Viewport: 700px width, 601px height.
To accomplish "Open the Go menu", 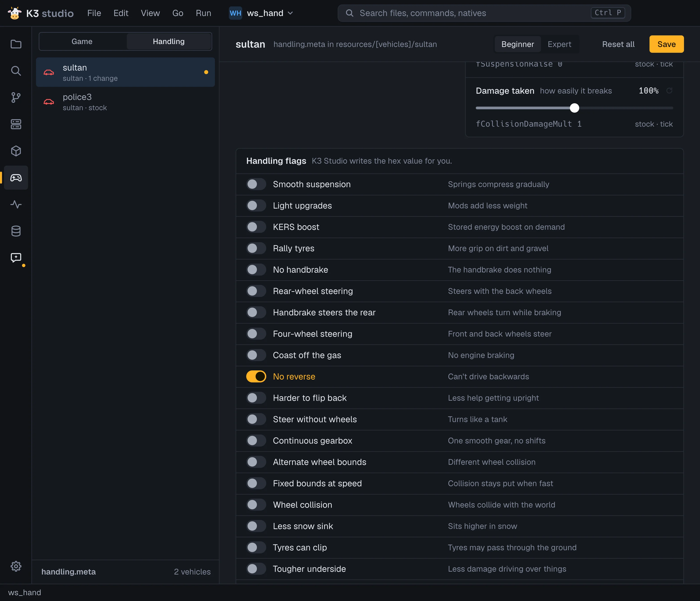I will (x=178, y=13).
